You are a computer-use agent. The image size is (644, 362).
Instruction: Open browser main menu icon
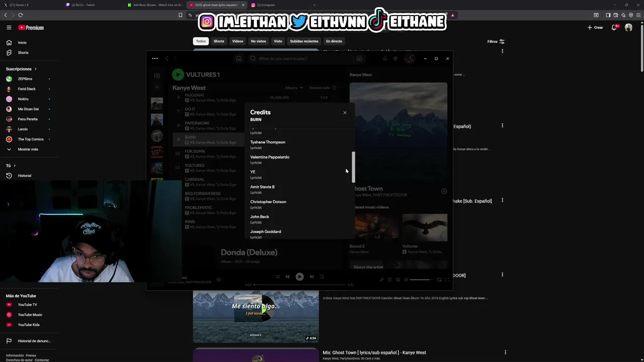pos(638,15)
